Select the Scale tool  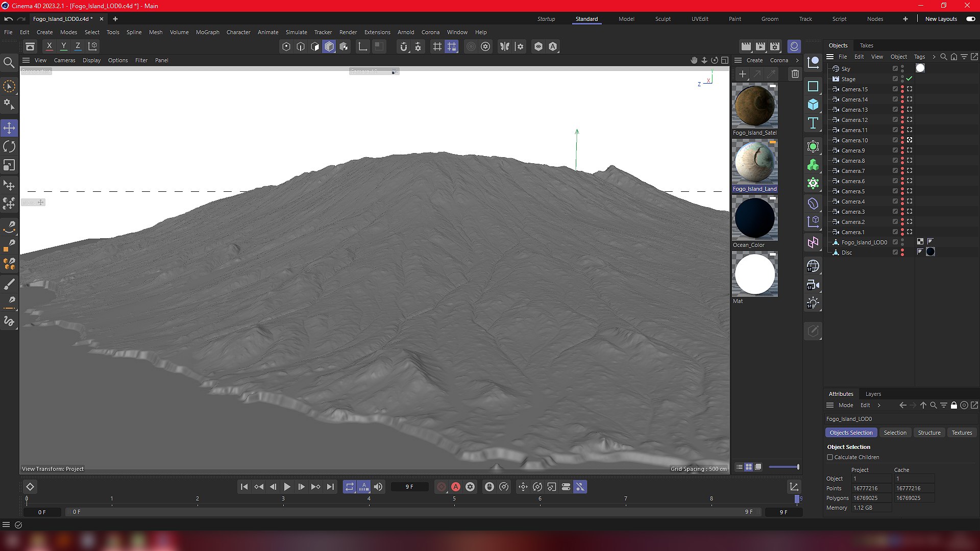pos(9,165)
